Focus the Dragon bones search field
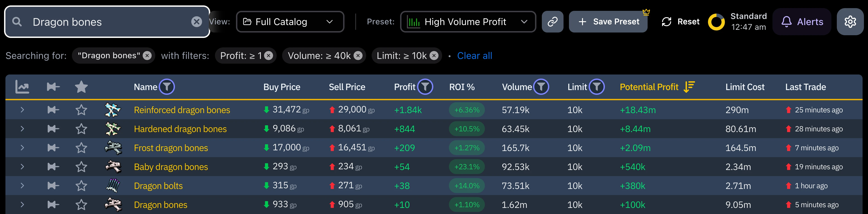The height and width of the screenshot is (214, 868). 107,22
